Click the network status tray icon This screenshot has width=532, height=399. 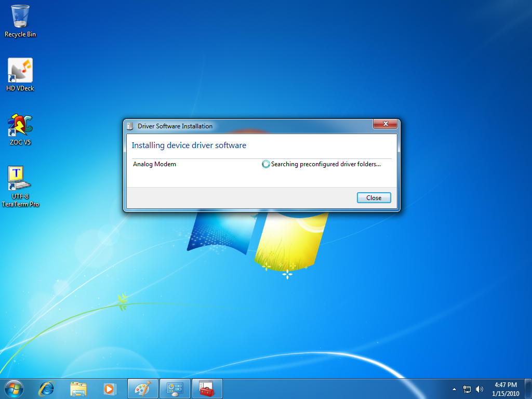tap(467, 389)
